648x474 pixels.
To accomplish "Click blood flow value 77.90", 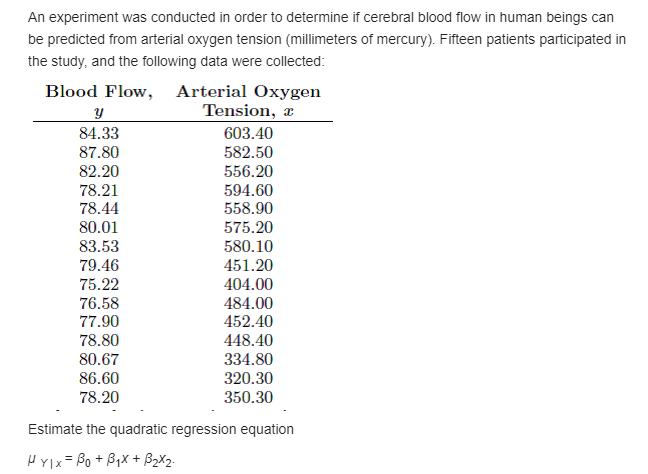I will click(x=99, y=322).
